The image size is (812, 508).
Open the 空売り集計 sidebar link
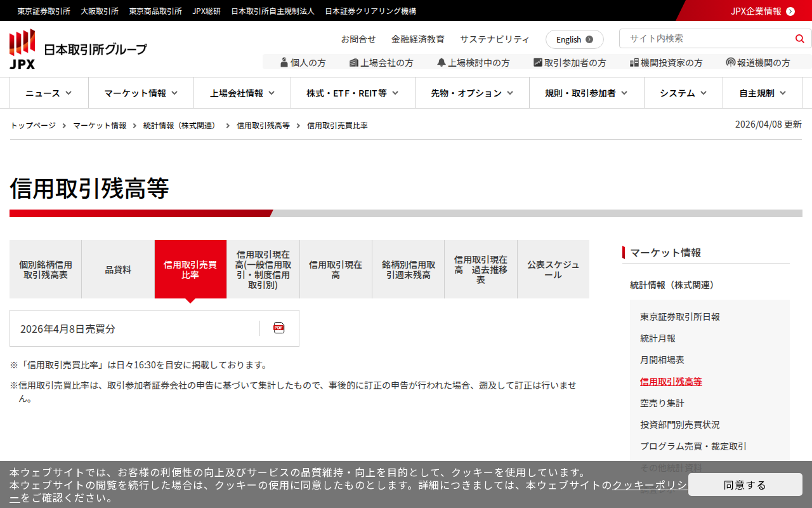pyautogui.click(x=662, y=403)
